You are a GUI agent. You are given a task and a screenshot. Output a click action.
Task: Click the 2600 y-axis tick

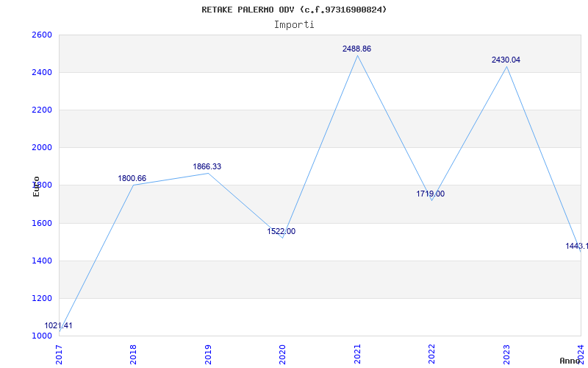[42, 35]
